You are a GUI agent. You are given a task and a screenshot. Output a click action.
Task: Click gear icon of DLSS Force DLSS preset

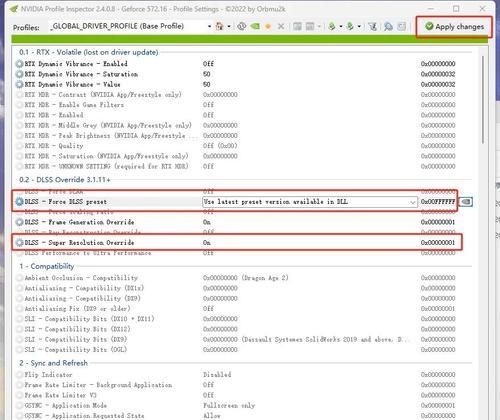click(x=20, y=202)
